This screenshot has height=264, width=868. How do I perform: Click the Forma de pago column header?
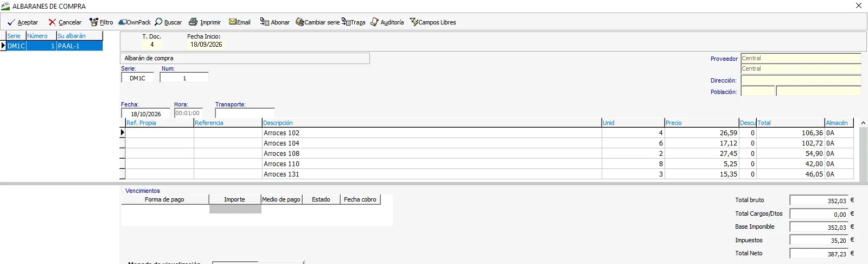click(165, 200)
